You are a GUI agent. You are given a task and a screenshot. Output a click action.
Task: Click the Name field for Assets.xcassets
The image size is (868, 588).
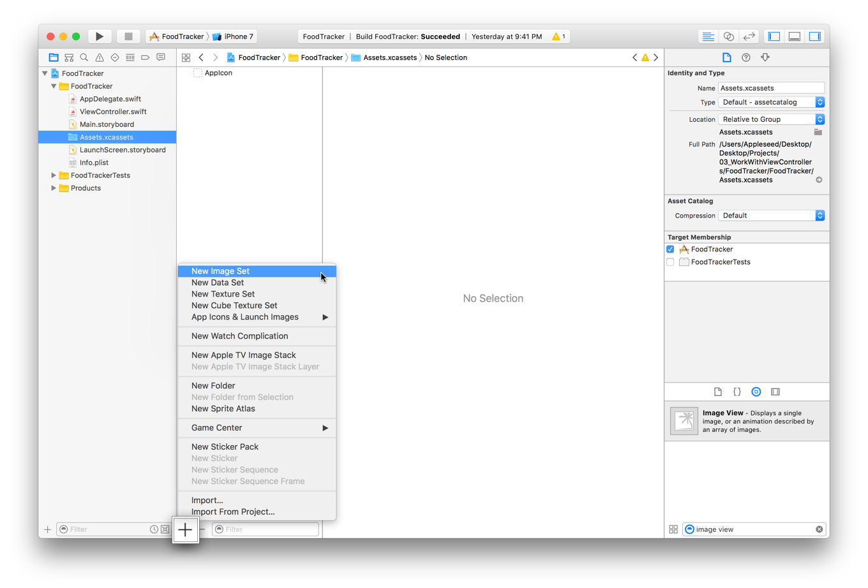[x=772, y=88]
